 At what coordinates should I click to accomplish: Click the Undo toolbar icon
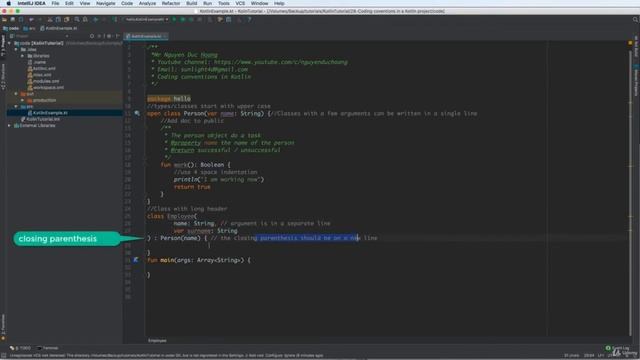point(31,20)
